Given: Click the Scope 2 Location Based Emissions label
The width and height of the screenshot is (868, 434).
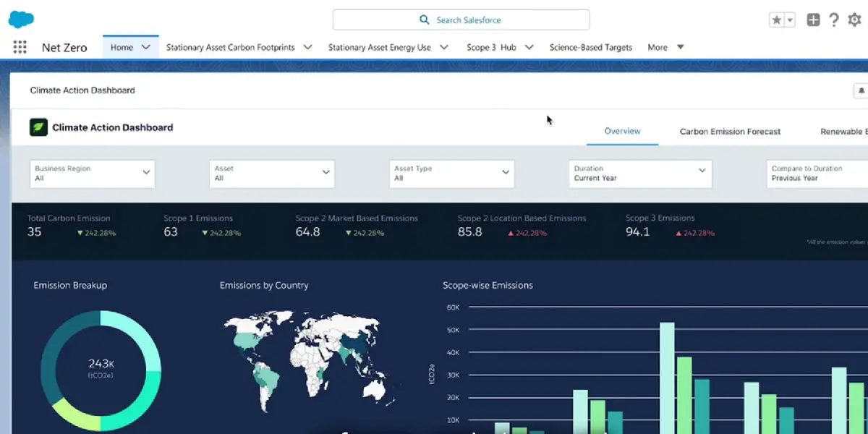Looking at the screenshot, I should 522,218.
